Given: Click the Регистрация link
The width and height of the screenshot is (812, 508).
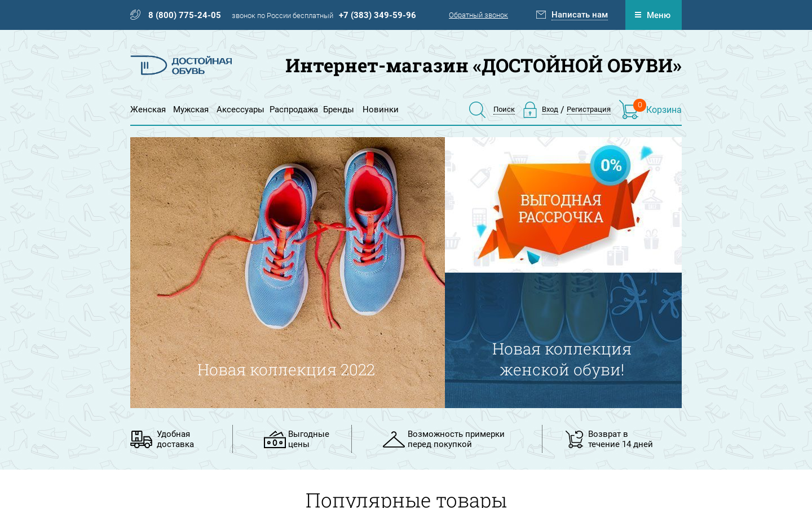Looking at the screenshot, I should pyautogui.click(x=589, y=110).
